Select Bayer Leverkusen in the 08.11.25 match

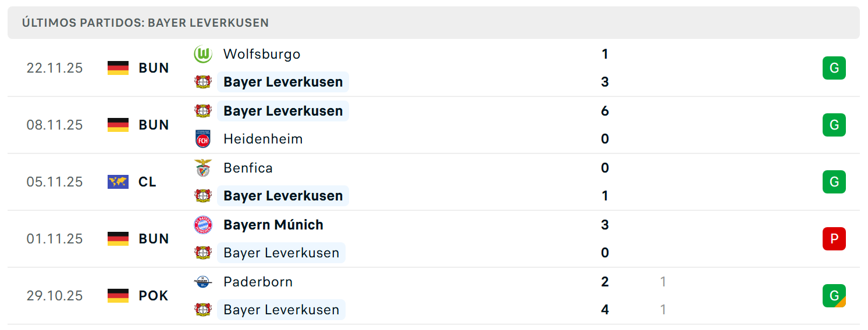point(283,111)
